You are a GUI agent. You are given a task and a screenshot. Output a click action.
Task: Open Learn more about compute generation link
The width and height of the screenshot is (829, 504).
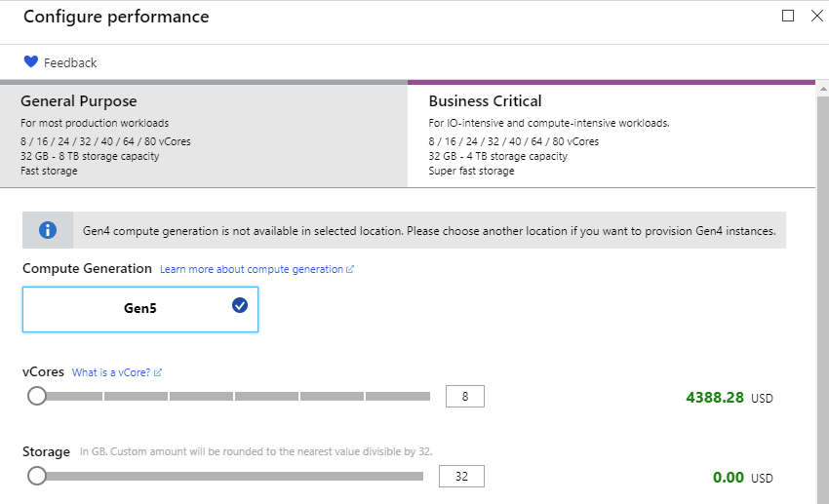click(252, 269)
